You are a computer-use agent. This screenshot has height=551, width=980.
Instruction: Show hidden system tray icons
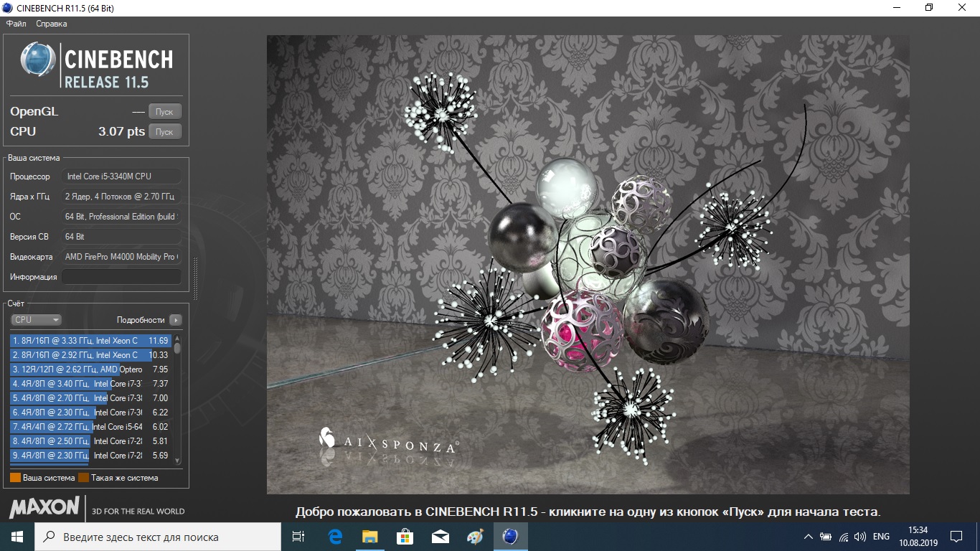[x=809, y=537]
